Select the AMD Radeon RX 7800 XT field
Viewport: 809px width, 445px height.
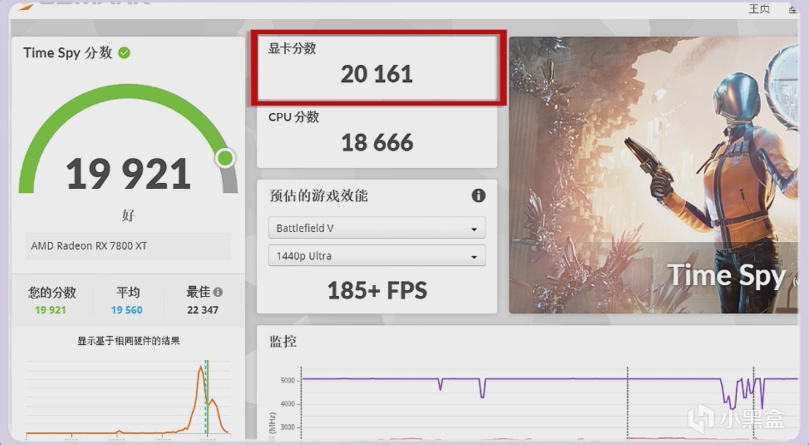(x=128, y=246)
